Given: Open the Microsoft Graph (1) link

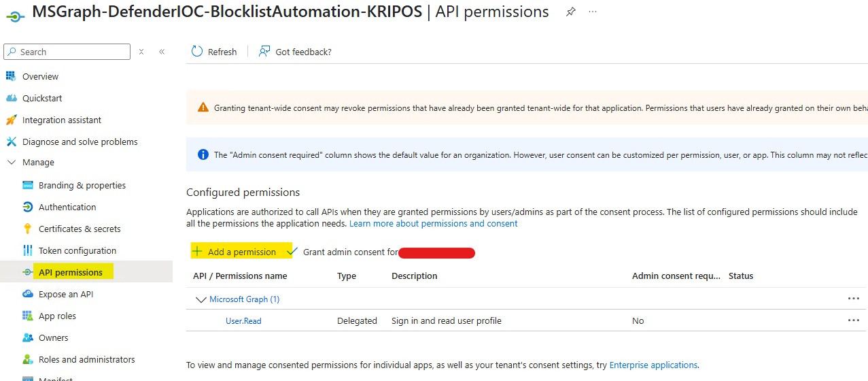Looking at the screenshot, I should [x=245, y=299].
